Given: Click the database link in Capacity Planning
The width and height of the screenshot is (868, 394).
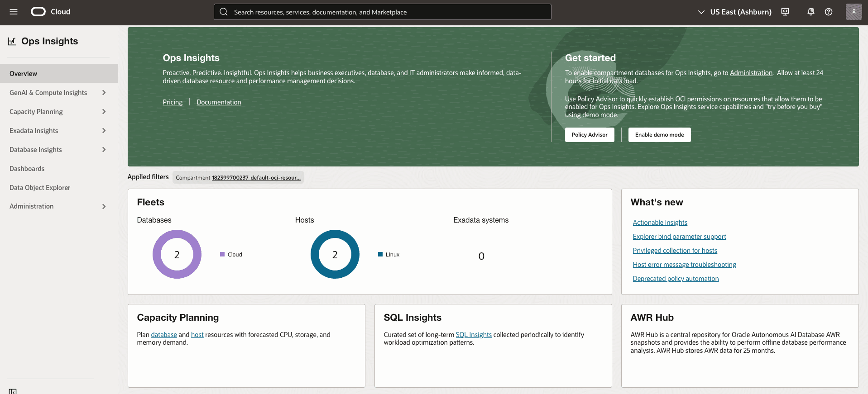Looking at the screenshot, I should [164, 335].
